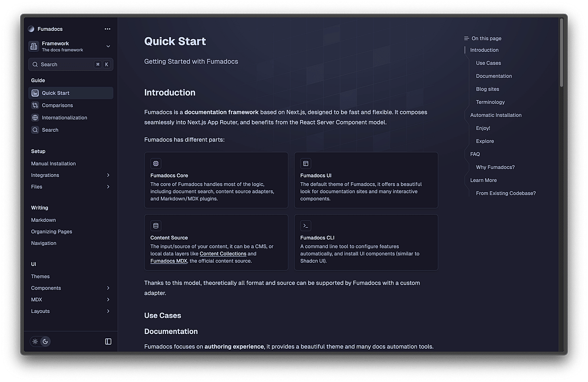Screen dimensions: 588x382
Task: Open the Content Collections link
Action: tap(223, 254)
